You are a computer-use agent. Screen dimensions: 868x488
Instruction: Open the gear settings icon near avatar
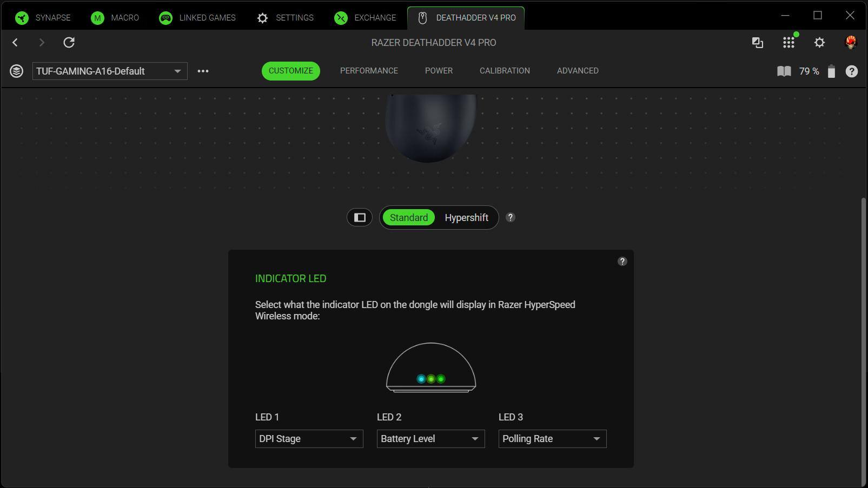click(x=819, y=43)
